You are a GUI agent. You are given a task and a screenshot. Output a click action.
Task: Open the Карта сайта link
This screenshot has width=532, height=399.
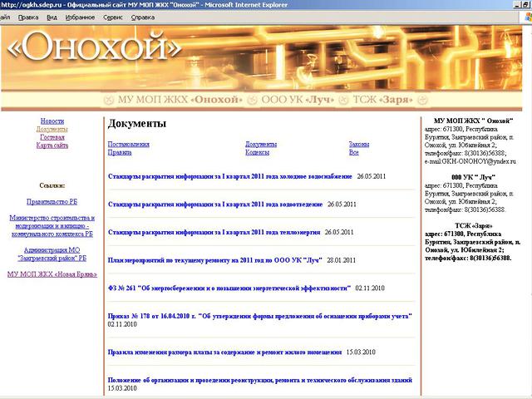click(52, 145)
